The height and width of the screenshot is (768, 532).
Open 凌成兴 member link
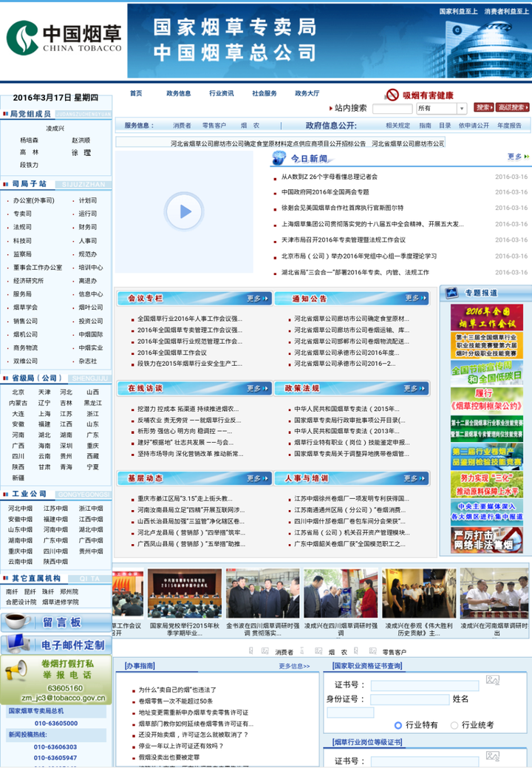[x=55, y=129]
